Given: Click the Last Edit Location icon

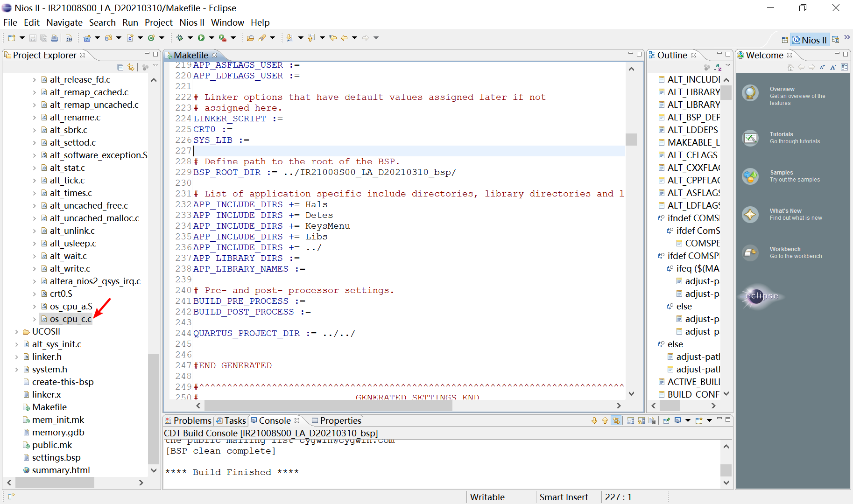Looking at the screenshot, I should [333, 38].
